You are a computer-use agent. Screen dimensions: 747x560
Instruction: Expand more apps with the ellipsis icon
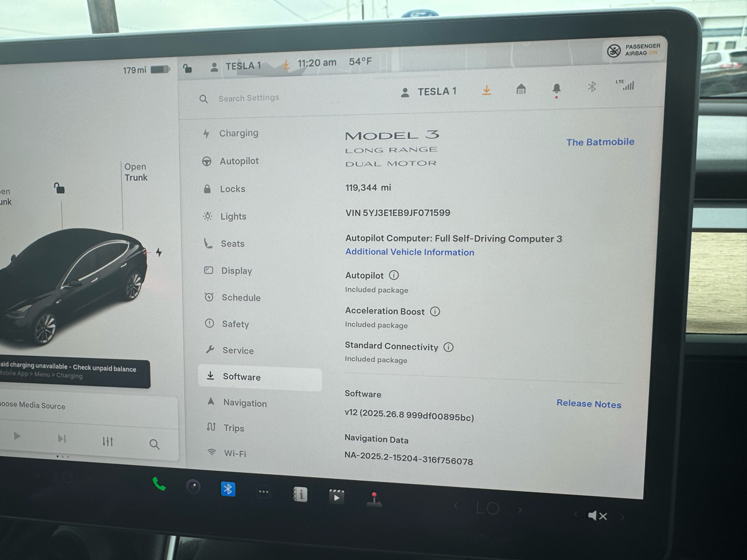tap(263, 491)
